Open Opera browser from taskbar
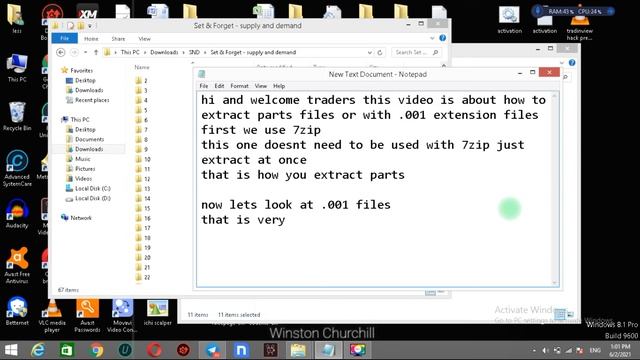 click(154, 350)
